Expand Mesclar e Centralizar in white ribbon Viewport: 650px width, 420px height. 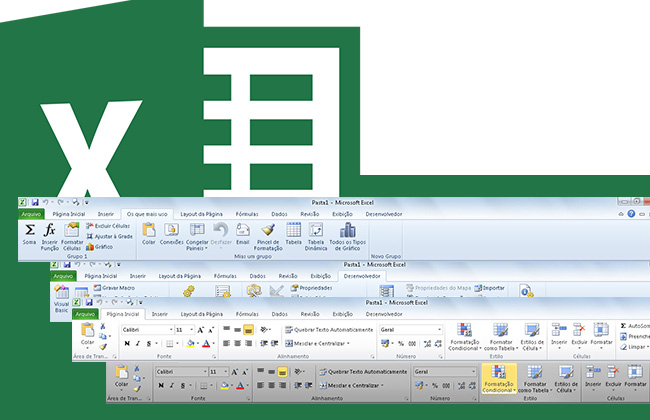pos(348,344)
